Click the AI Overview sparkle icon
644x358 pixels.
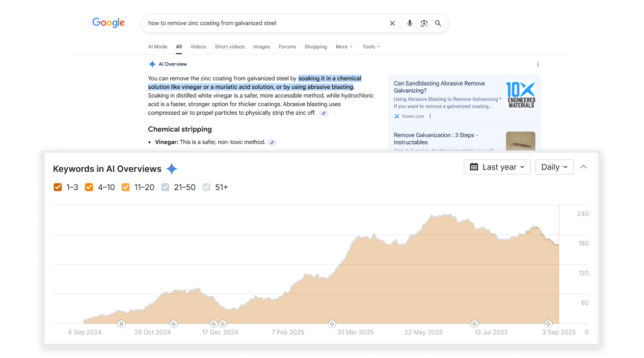[x=152, y=64]
